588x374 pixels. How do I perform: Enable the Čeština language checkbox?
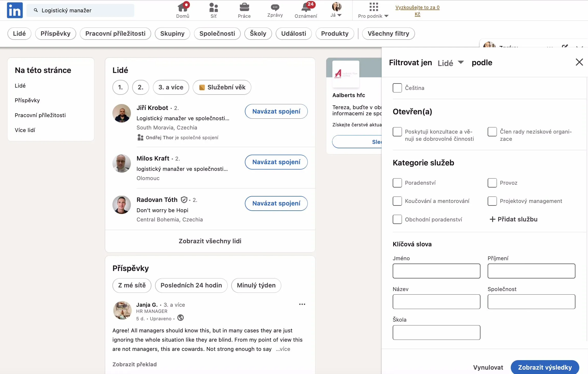397,88
